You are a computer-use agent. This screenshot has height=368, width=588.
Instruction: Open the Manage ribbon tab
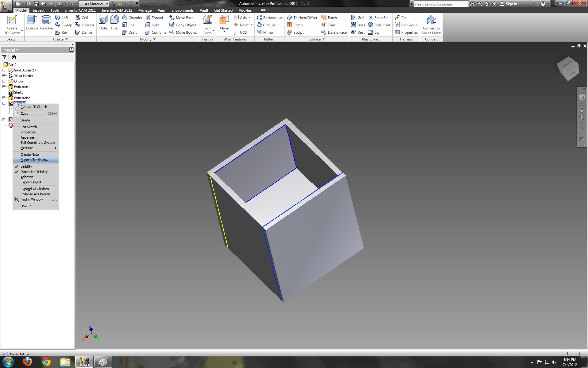[x=145, y=10]
